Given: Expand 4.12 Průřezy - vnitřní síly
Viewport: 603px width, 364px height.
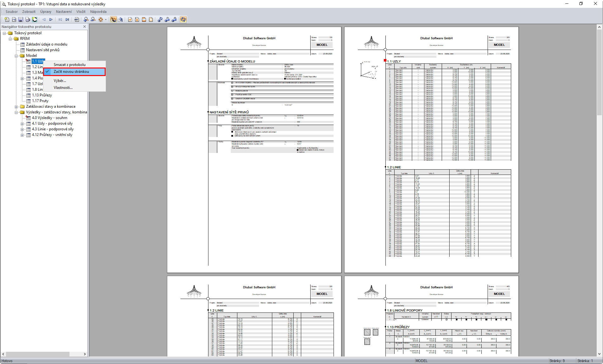Looking at the screenshot, I should [22, 135].
